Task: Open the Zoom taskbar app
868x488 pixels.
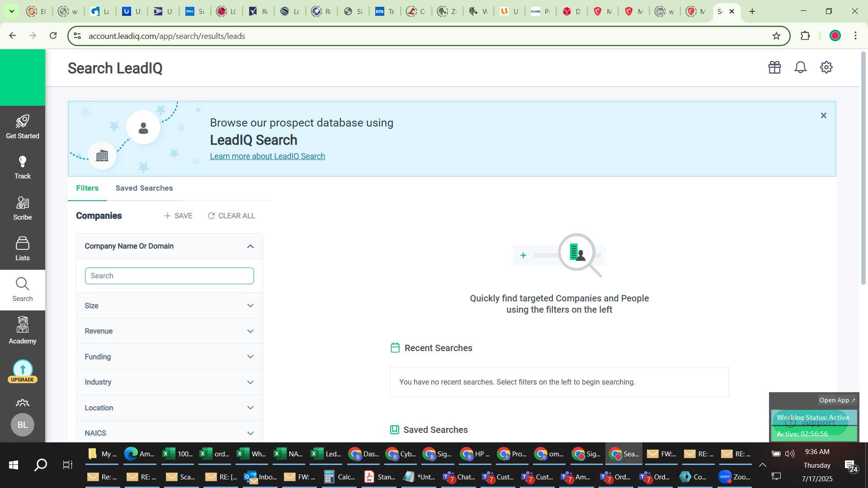Action: 735,477
